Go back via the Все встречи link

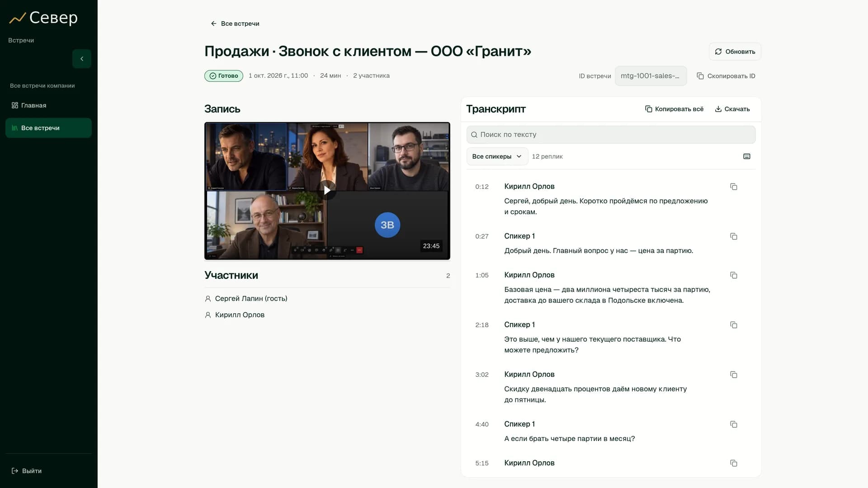[235, 23]
